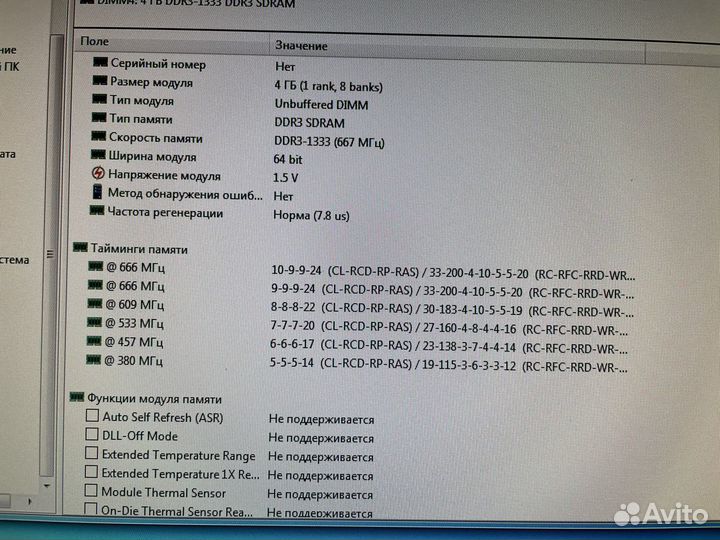Screen dimensions: 720x540
Task: Tick the Module Thermal Sensor checkbox
Action: [93, 492]
